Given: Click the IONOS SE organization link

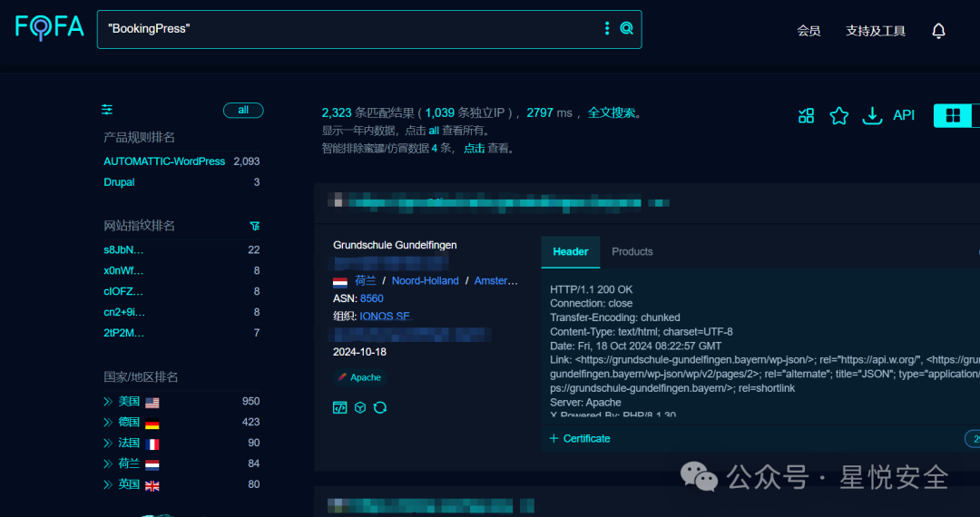Looking at the screenshot, I should click(x=385, y=317).
